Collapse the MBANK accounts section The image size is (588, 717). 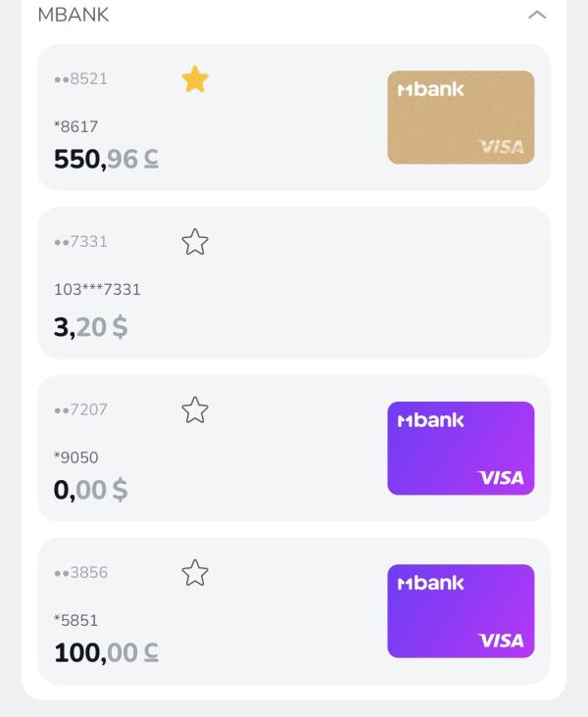click(536, 15)
